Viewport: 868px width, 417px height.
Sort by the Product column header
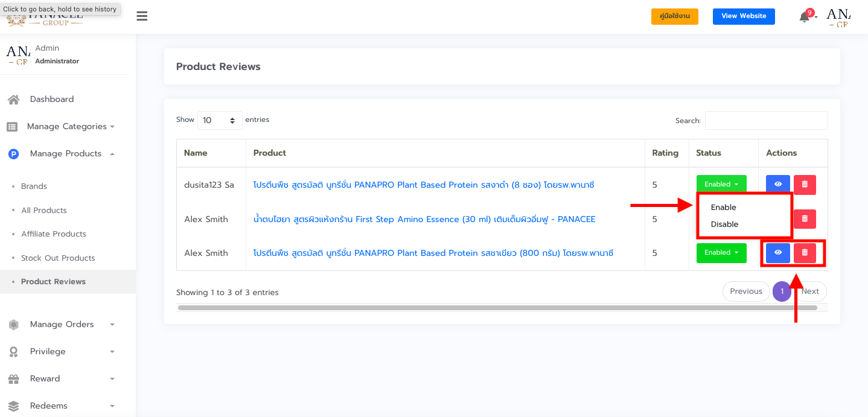click(x=445, y=153)
